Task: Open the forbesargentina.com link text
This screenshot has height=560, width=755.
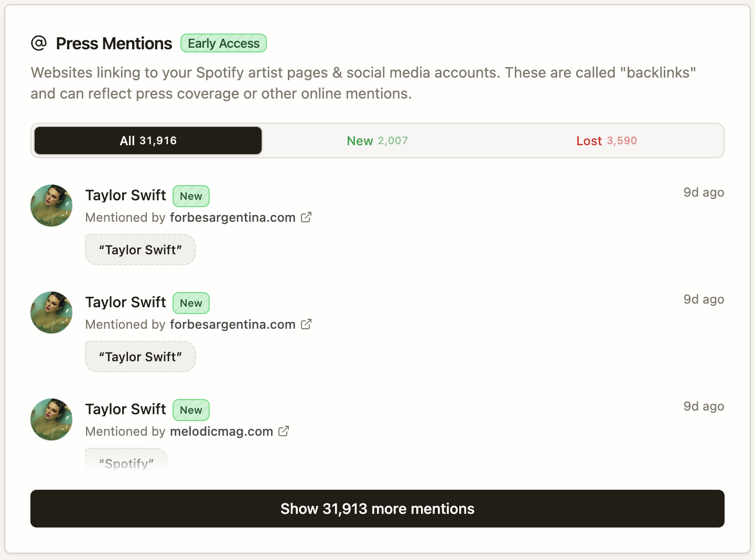Action: coord(232,217)
